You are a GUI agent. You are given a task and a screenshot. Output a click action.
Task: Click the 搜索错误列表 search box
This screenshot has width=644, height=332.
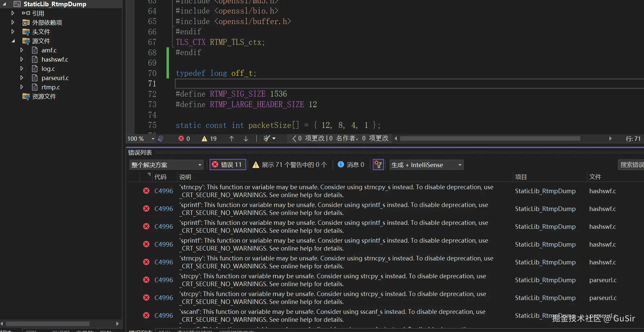tap(631, 165)
